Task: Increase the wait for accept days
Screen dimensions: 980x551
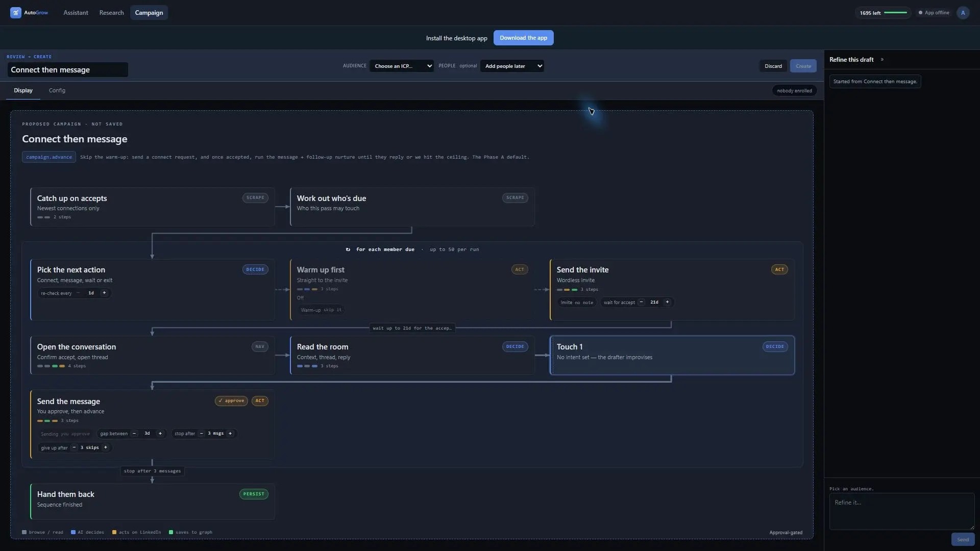Action: click(x=667, y=303)
